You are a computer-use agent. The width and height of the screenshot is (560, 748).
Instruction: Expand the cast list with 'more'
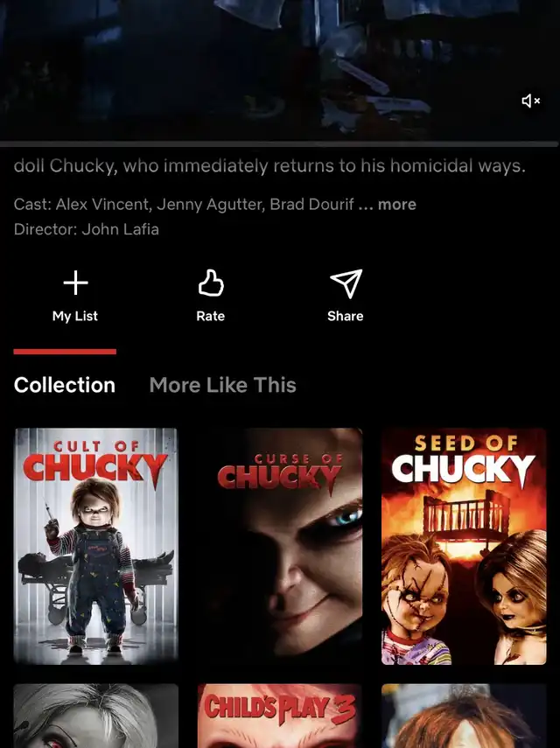tap(397, 205)
